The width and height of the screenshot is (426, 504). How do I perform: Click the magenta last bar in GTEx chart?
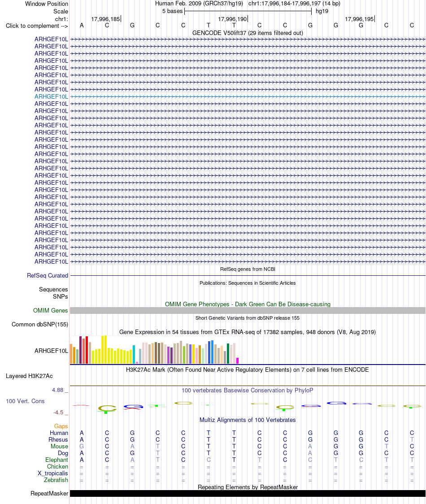238,361
